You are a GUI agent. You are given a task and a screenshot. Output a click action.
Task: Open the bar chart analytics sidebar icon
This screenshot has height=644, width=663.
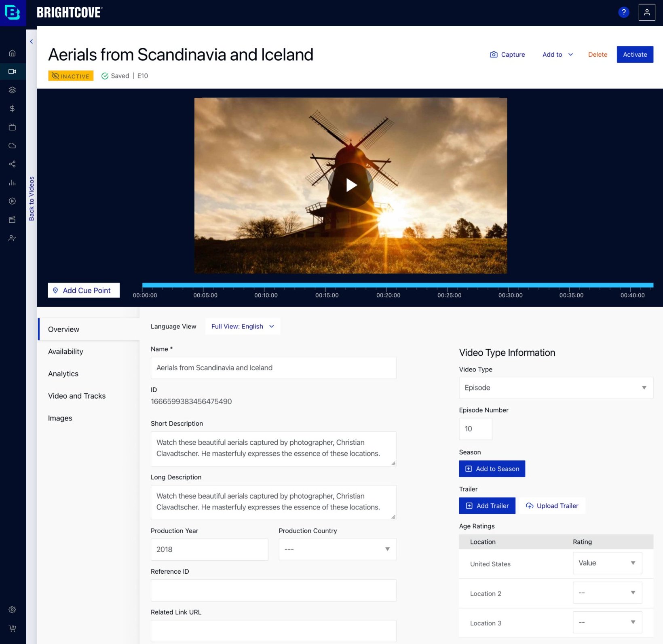(12, 183)
